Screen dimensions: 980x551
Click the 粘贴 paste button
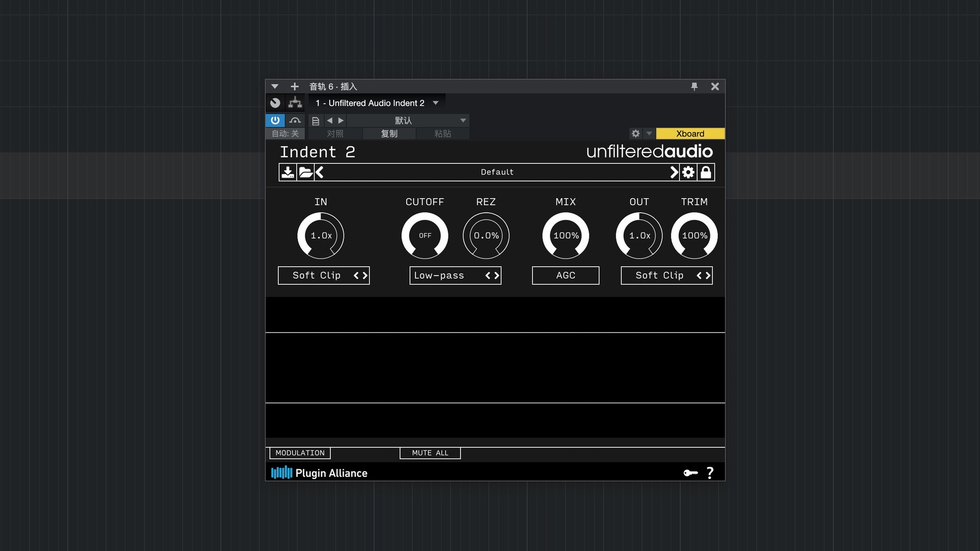click(443, 134)
